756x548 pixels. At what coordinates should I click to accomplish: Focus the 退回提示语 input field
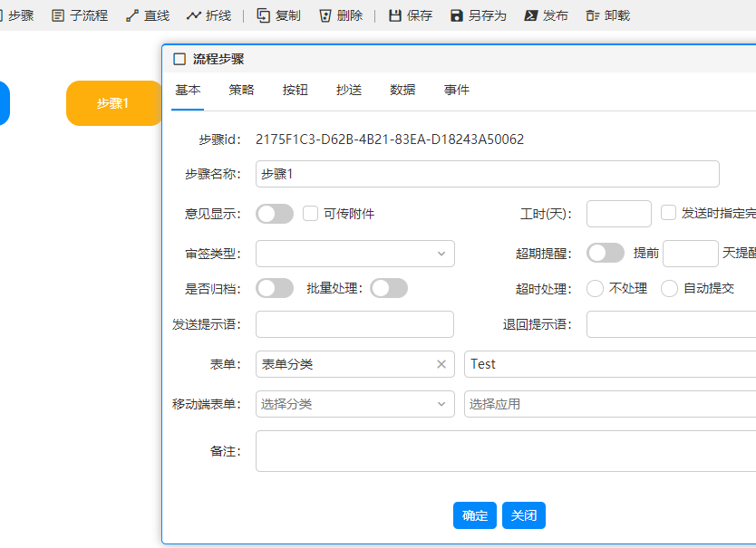pos(671,324)
